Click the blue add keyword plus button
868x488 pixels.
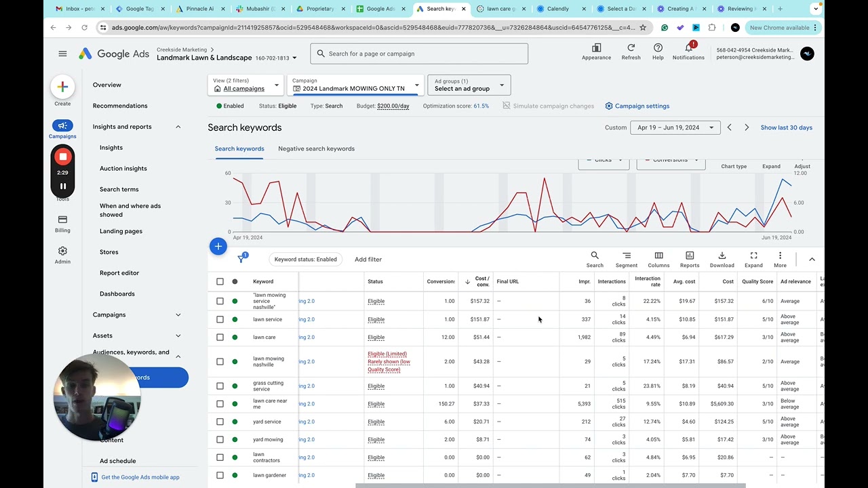[x=218, y=246]
